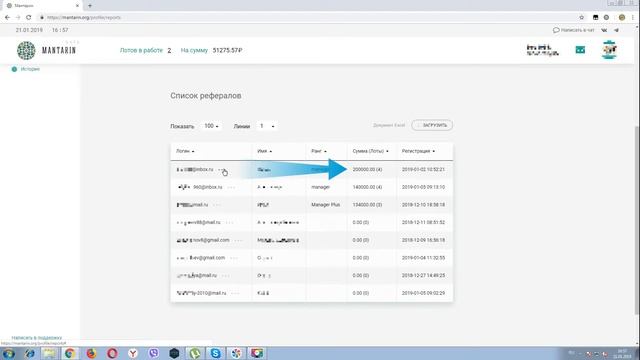The height and width of the screenshot is (360, 640).
Task: Click the Лотов в работе label
Action: (141, 50)
